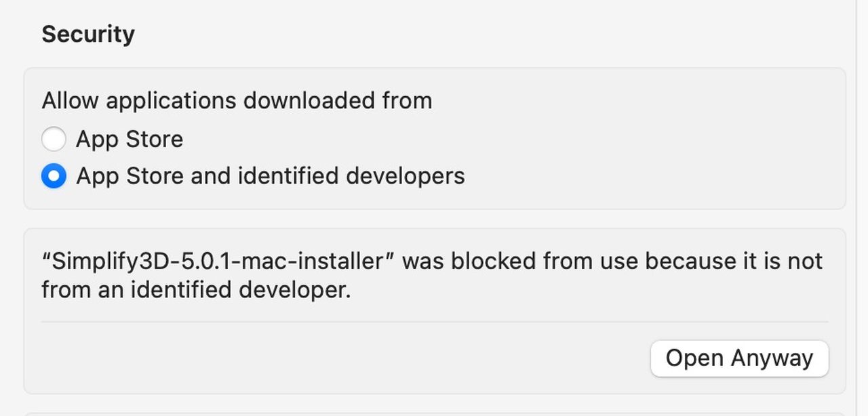Click blank area right of "App Store" option
Image resolution: width=868 pixels, height=416 pixels.
click(x=475, y=140)
